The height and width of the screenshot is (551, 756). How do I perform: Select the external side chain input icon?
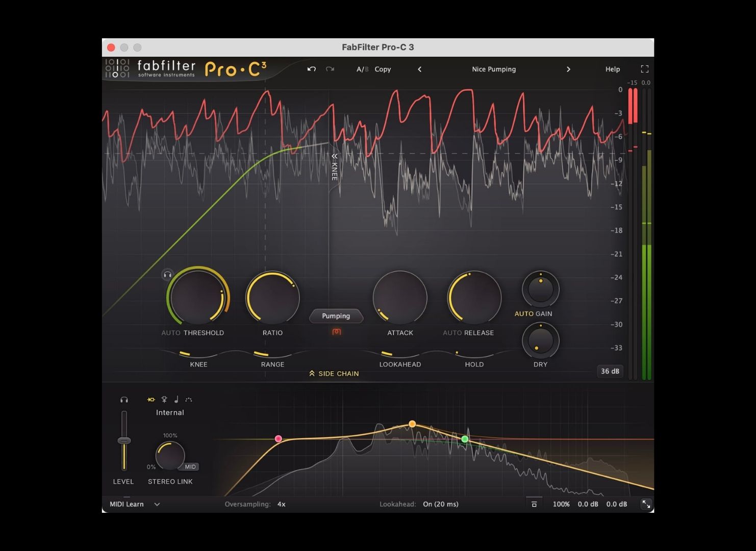point(164,399)
